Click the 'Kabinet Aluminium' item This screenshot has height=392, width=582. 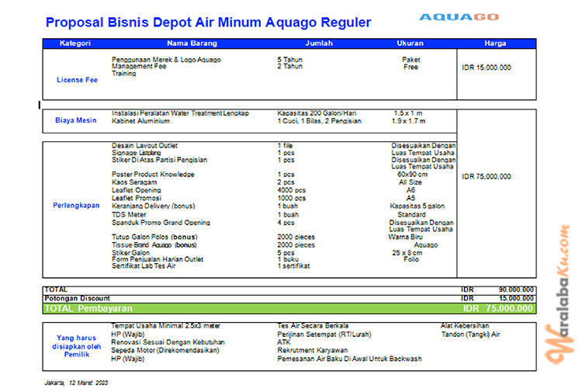140,121
